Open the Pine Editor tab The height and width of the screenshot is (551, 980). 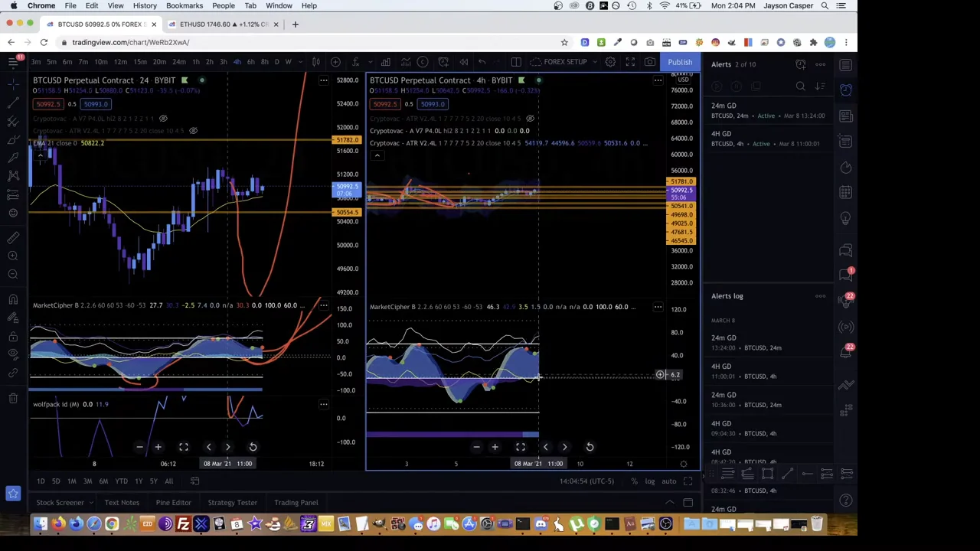click(173, 503)
